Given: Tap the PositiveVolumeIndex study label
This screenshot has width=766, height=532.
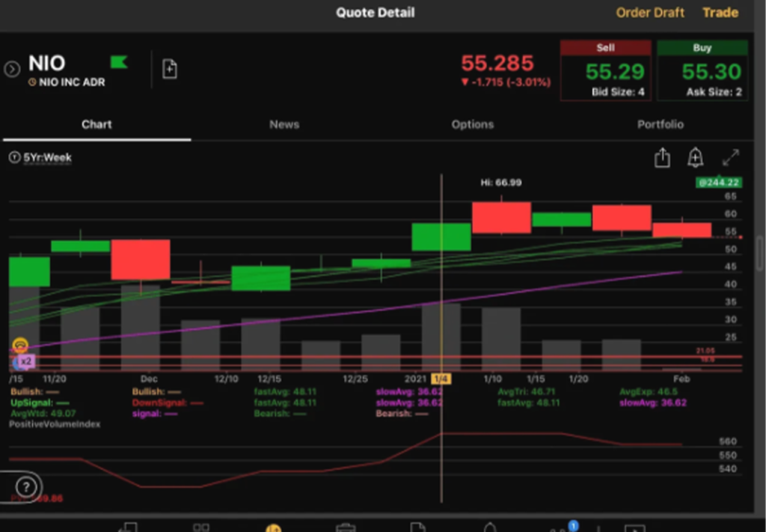Looking at the screenshot, I should [55, 424].
